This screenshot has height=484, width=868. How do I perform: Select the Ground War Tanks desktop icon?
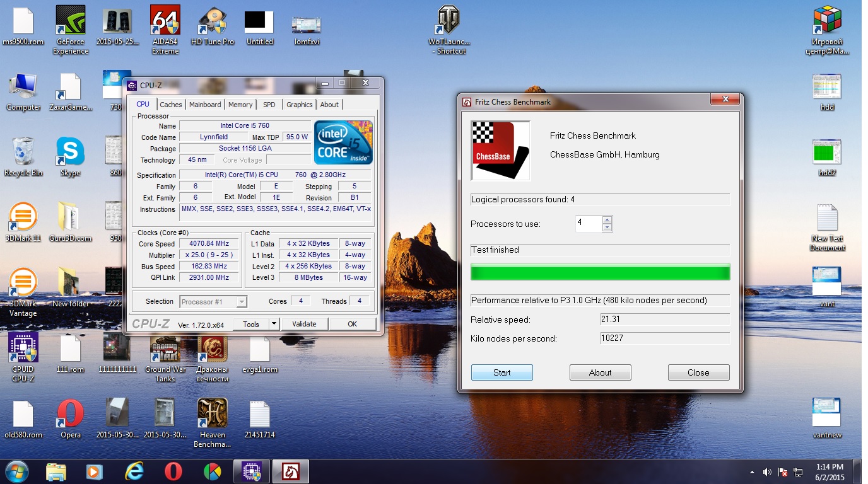pos(165,358)
